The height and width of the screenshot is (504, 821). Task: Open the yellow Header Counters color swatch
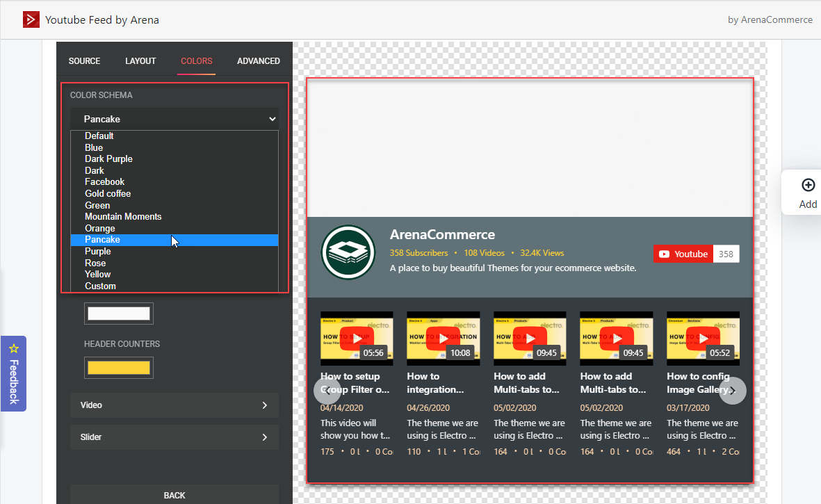click(119, 368)
